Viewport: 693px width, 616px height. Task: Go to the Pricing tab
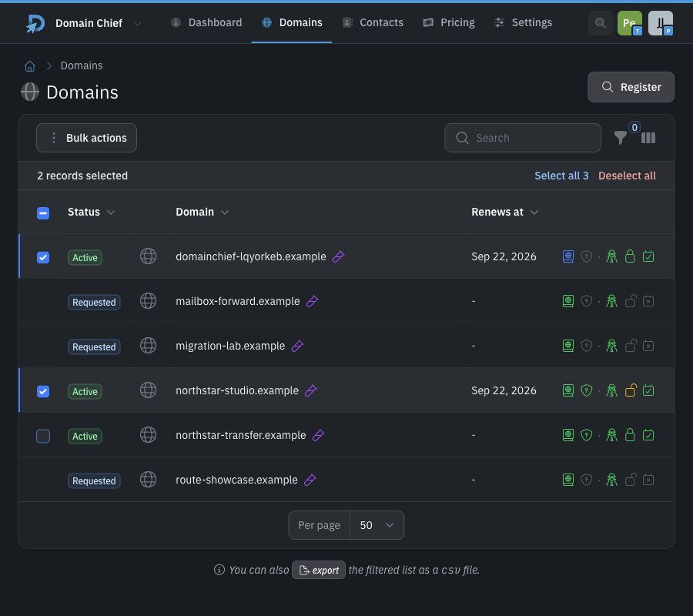449,22
